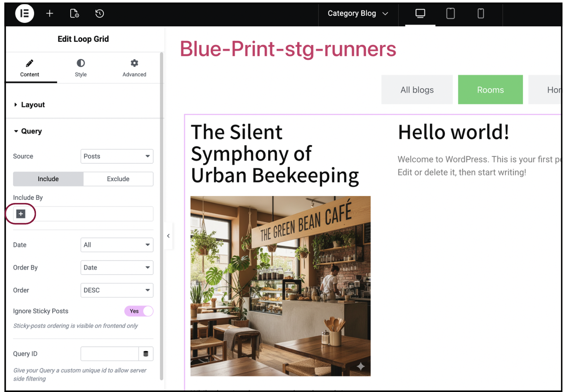Click the Rooms filter button
The image size is (565, 392).
(490, 90)
